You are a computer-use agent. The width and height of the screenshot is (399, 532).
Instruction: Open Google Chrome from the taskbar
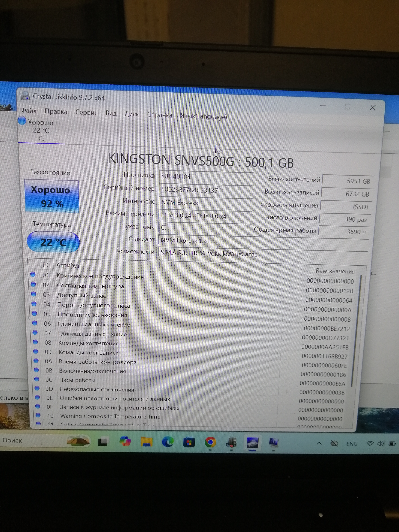(x=210, y=442)
